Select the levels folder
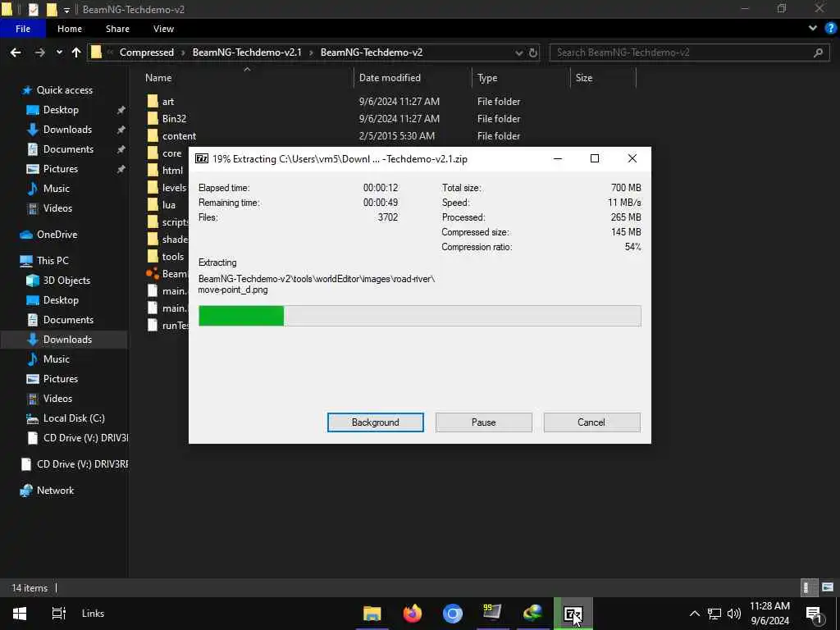The height and width of the screenshot is (630, 840). (174, 188)
